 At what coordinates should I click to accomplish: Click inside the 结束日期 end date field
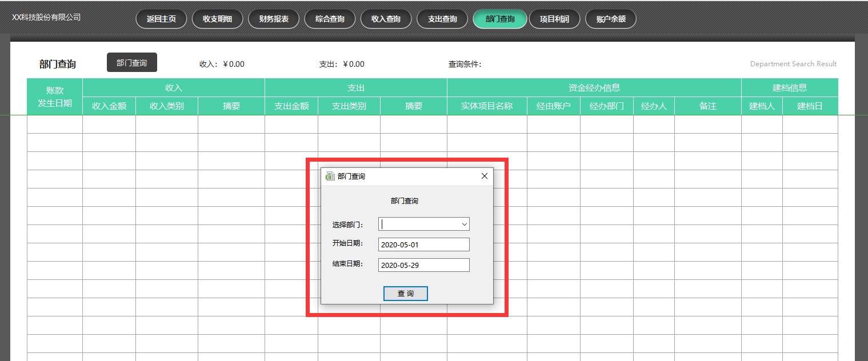[423, 264]
